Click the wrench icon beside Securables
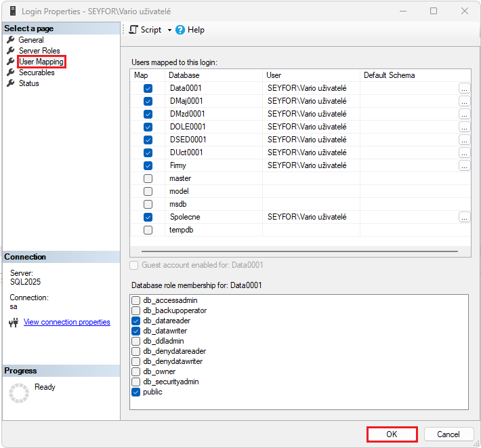This screenshot has width=481, height=448. 11,73
